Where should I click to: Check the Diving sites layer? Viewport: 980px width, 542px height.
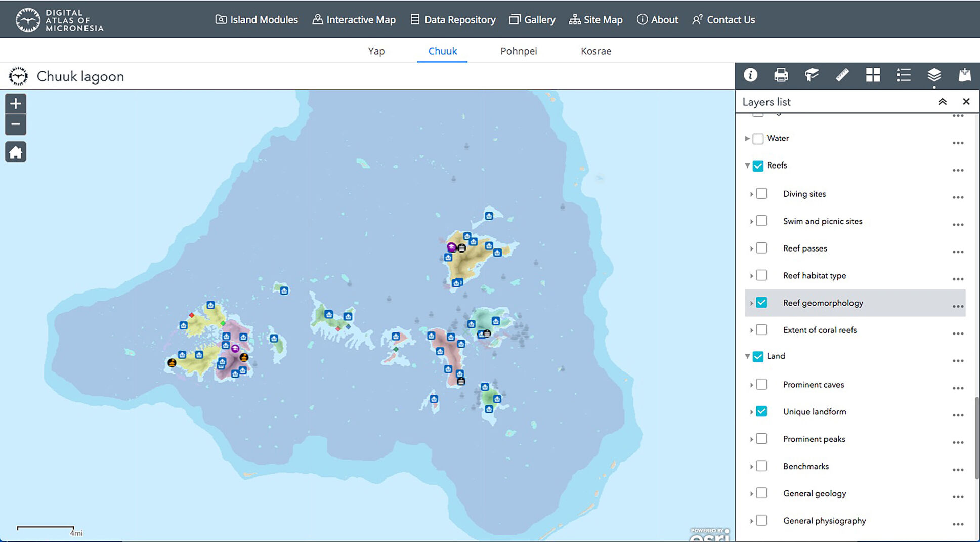[761, 193]
